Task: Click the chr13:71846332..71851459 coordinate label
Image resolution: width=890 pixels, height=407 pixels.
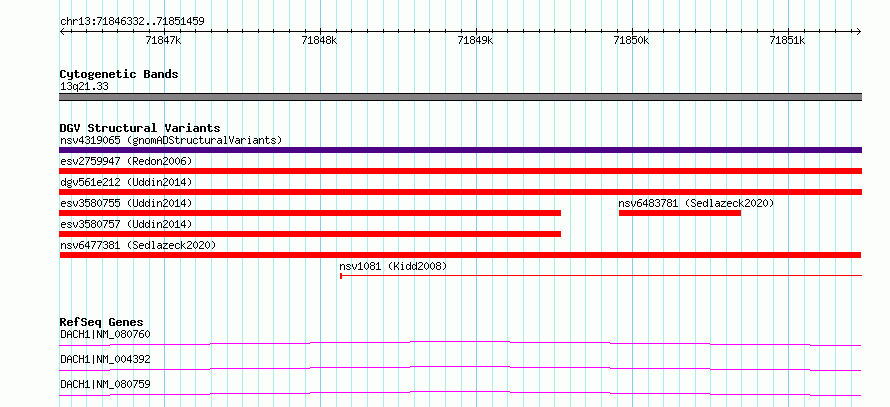Action: pos(132,22)
